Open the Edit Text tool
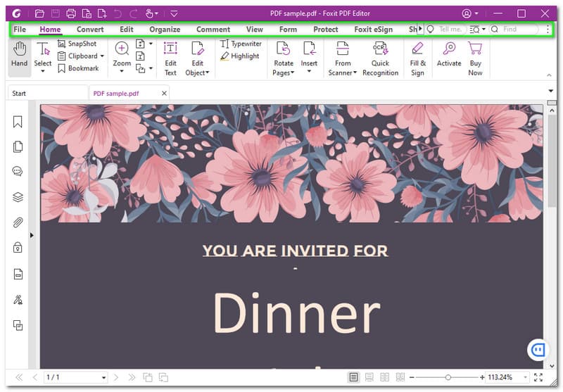This screenshot has width=563, height=392. coord(170,57)
